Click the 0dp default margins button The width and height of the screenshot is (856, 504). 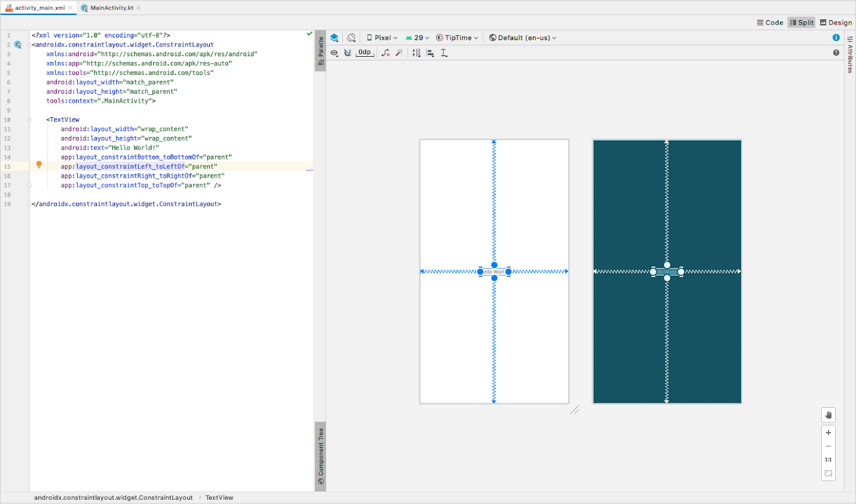(x=365, y=53)
